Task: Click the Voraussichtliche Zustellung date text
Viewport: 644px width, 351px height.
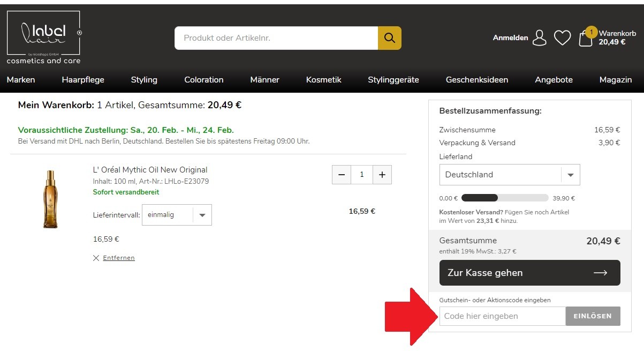Action: click(x=126, y=130)
